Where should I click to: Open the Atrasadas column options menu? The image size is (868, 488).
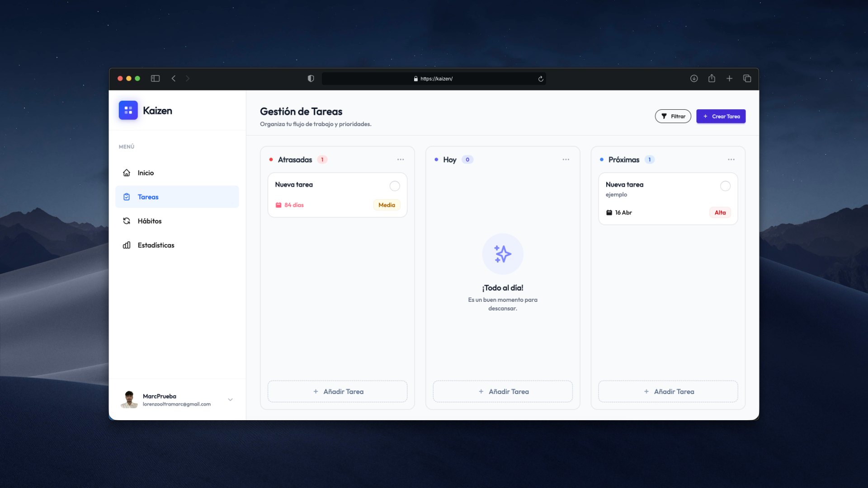point(401,160)
